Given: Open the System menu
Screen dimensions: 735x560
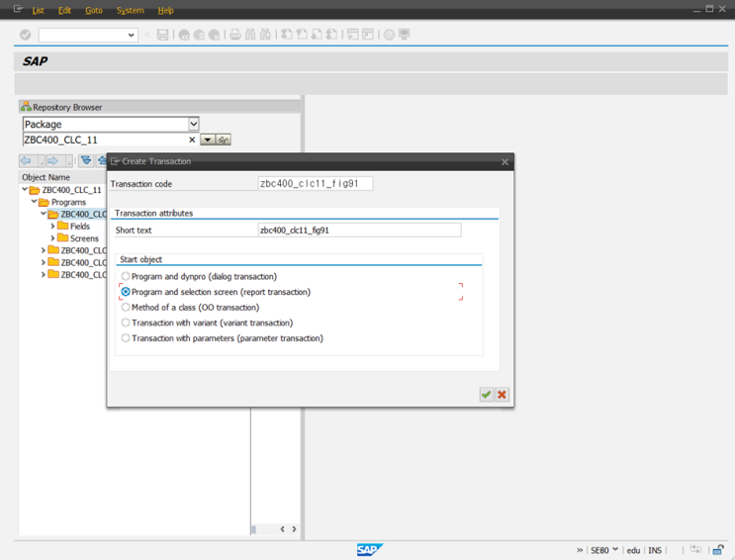Looking at the screenshot, I should click(x=130, y=11).
